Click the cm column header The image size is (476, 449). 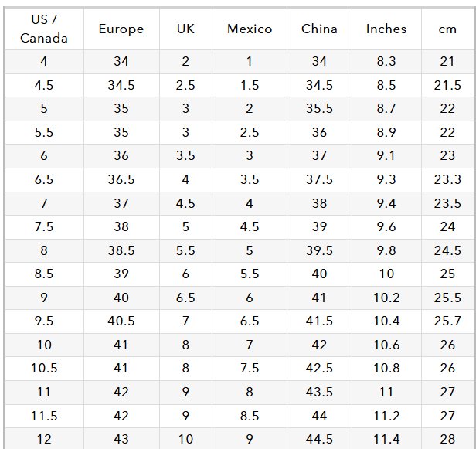coord(448,29)
